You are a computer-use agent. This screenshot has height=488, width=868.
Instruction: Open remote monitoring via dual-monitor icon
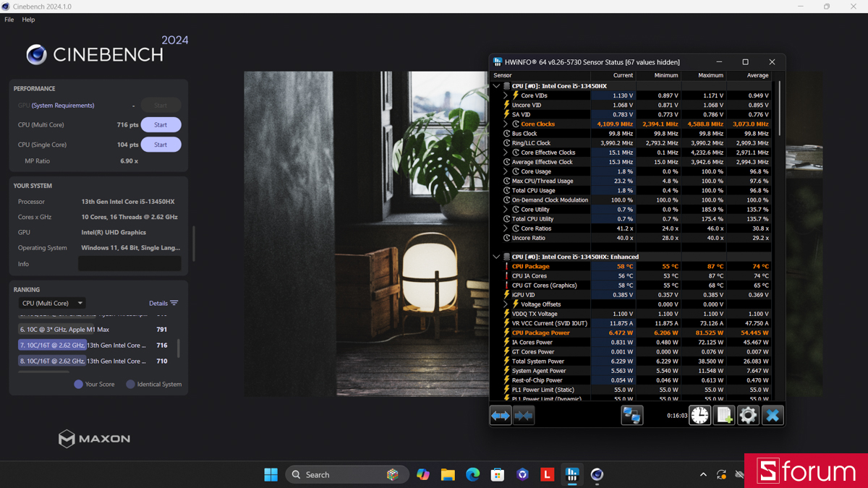pos(632,415)
